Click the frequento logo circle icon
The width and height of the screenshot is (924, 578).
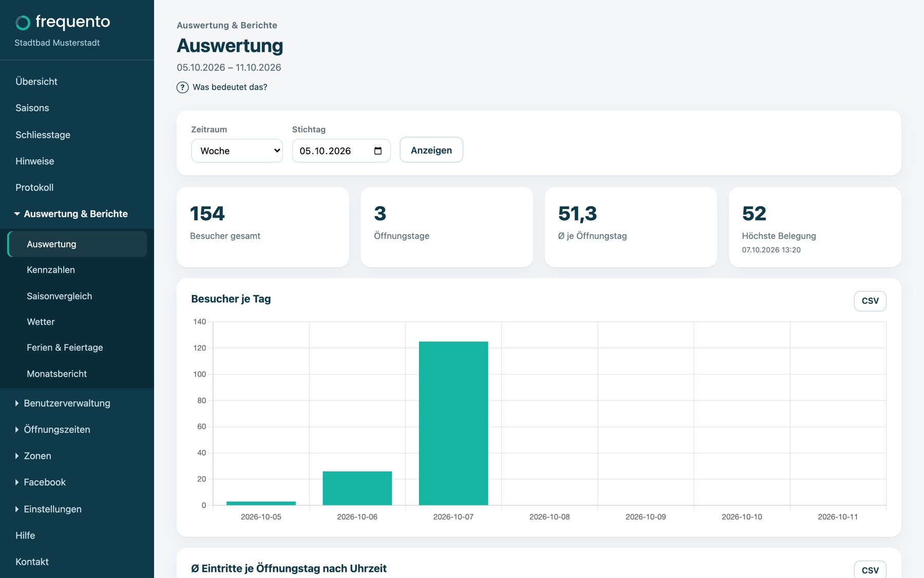tap(23, 23)
